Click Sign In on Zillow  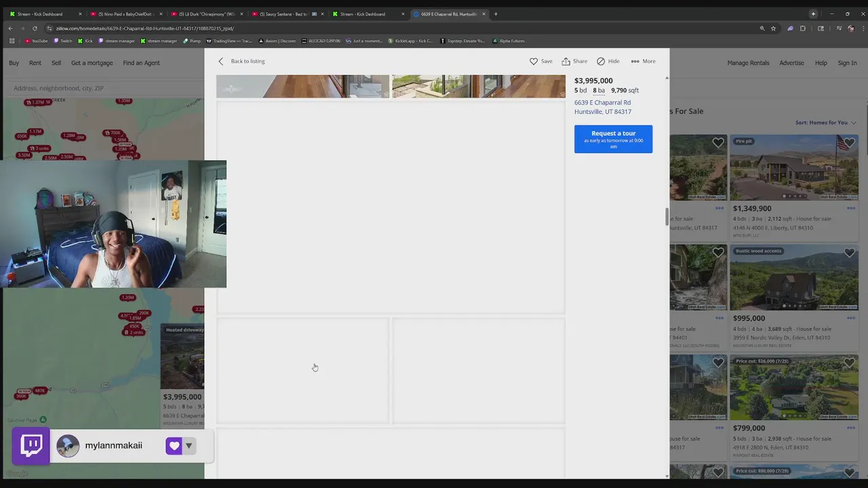pos(847,63)
